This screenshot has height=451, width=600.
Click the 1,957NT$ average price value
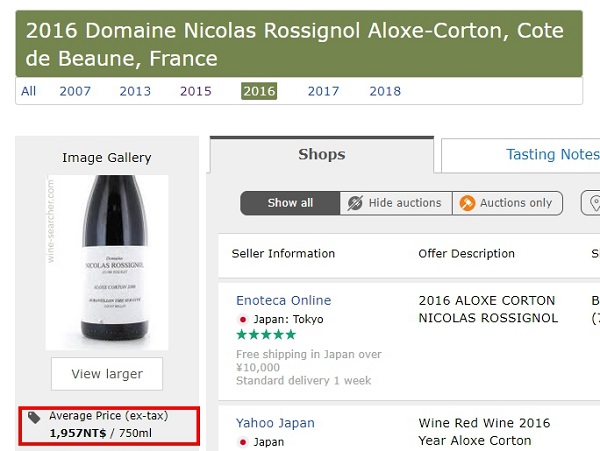coord(78,433)
